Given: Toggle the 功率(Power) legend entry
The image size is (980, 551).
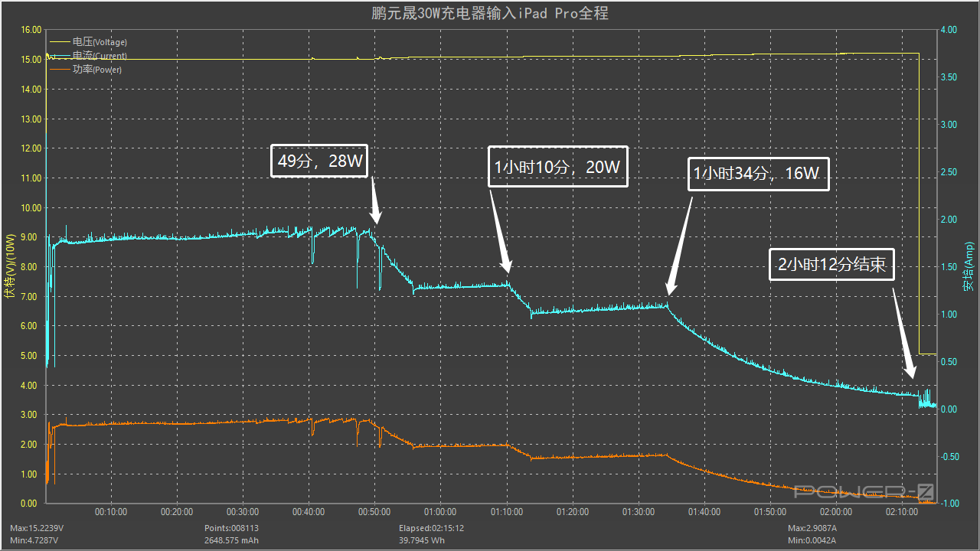Looking at the screenshot, I should [97, 70].
